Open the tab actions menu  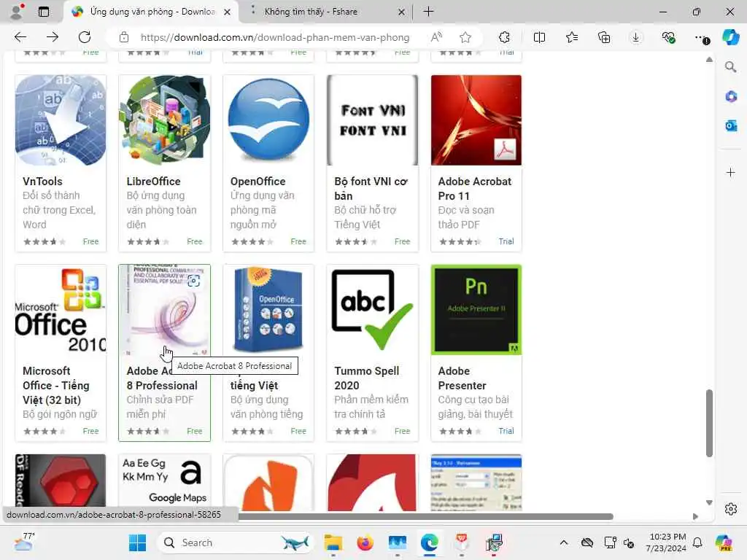point(43,12)
